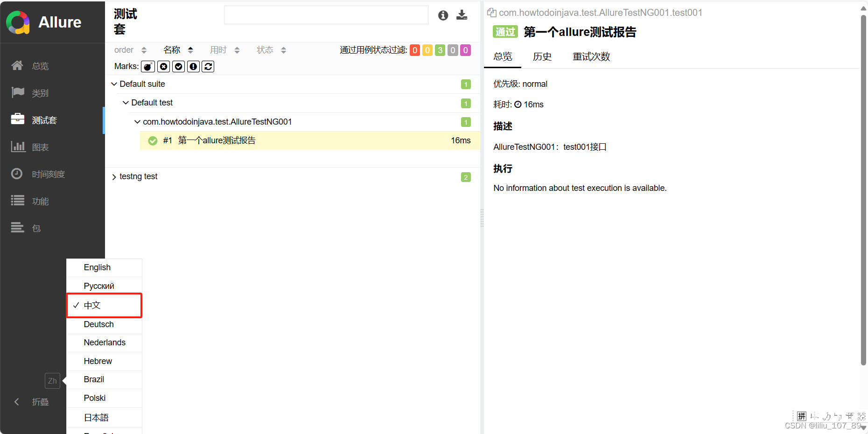Choose Nederlands in the language menu
Screen dimensions: 868x434
(104, 343)
